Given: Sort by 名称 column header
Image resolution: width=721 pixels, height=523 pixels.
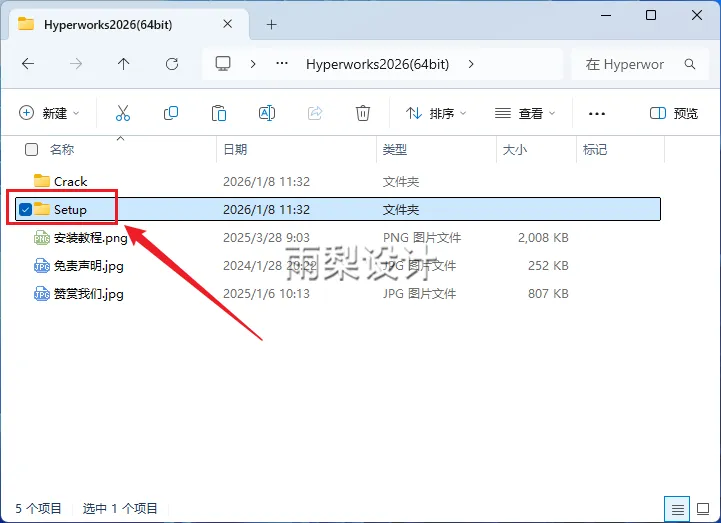Looking at the screenshot, I should [x=62, y=149].
